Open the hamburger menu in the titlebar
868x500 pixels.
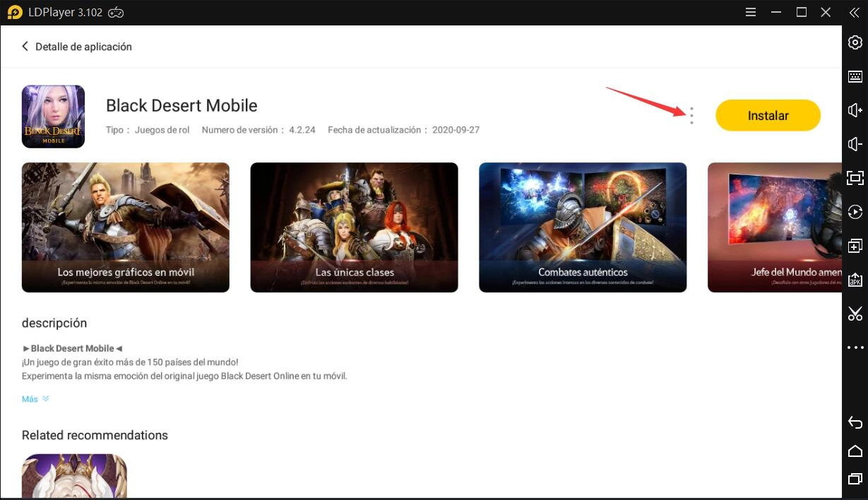click(751, 12)
